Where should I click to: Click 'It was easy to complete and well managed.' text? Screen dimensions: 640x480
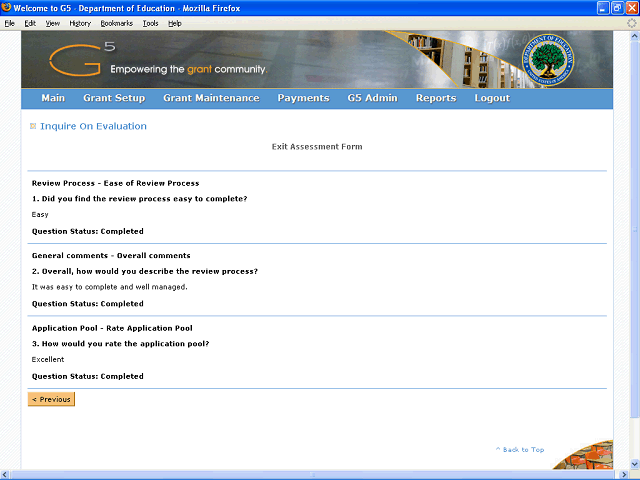click(110, 287)
